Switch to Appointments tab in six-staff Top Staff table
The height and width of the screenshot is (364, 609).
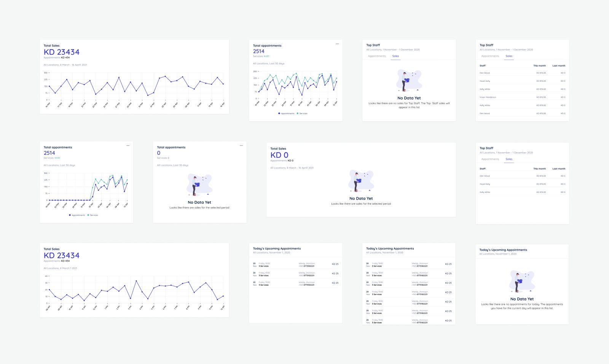(x=490, y=56)
